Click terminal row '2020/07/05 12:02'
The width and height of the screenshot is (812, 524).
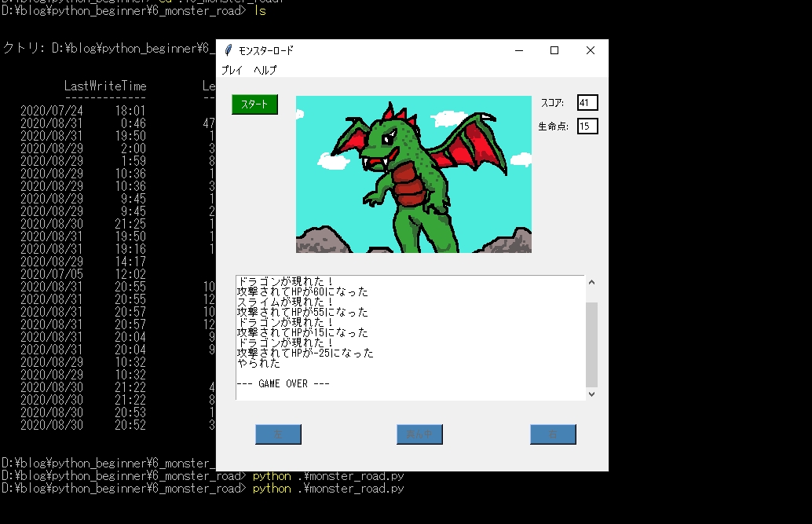(x=83, y=273)
